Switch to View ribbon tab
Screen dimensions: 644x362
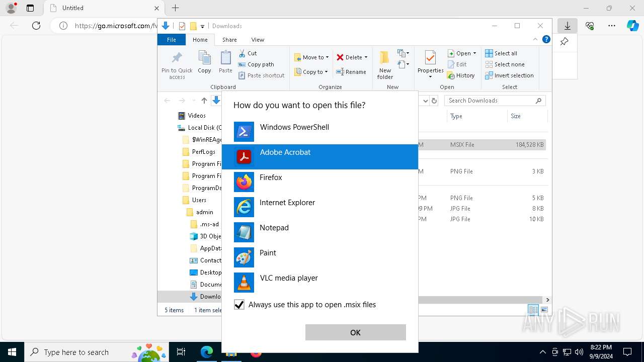[x=258, y=40]
